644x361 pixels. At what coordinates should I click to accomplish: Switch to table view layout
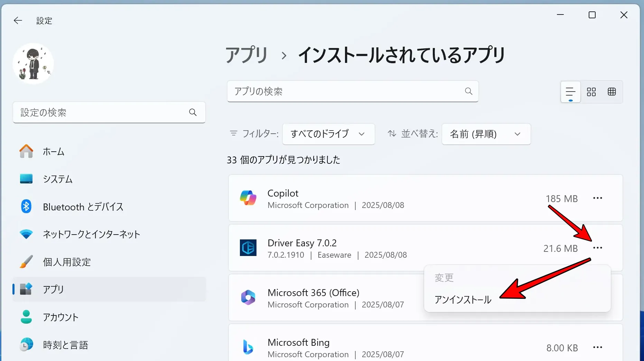(x=612, y=92)
